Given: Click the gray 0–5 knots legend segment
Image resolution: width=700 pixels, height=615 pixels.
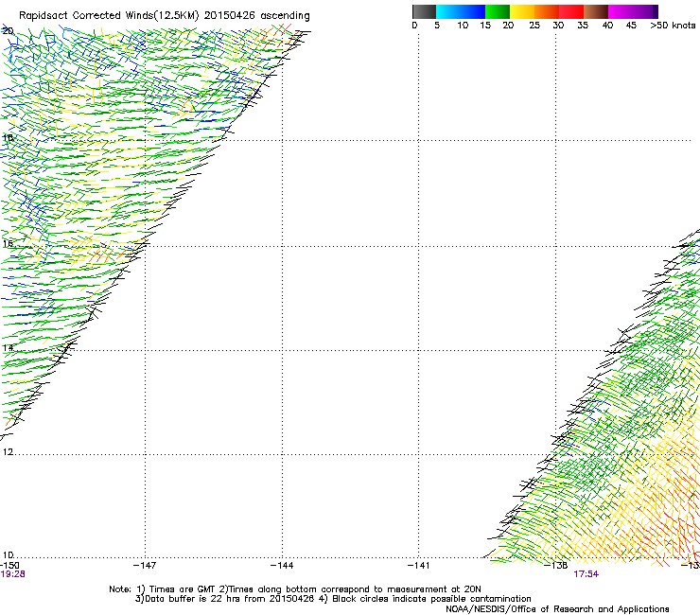Looking at the screenshot, I should (x=424, y=11).
